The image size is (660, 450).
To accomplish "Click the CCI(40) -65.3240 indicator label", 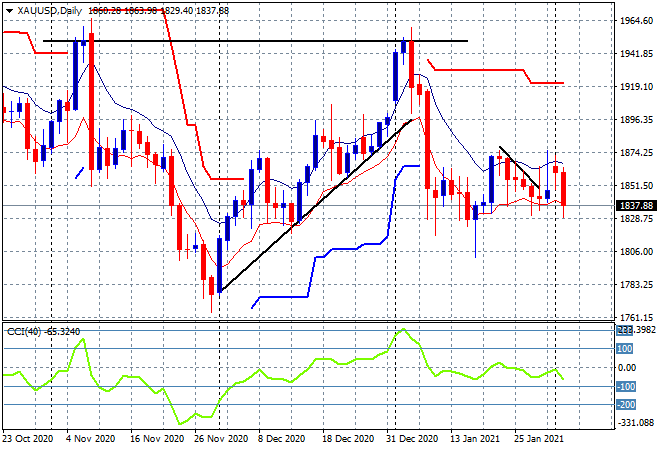I will [43, 332].
